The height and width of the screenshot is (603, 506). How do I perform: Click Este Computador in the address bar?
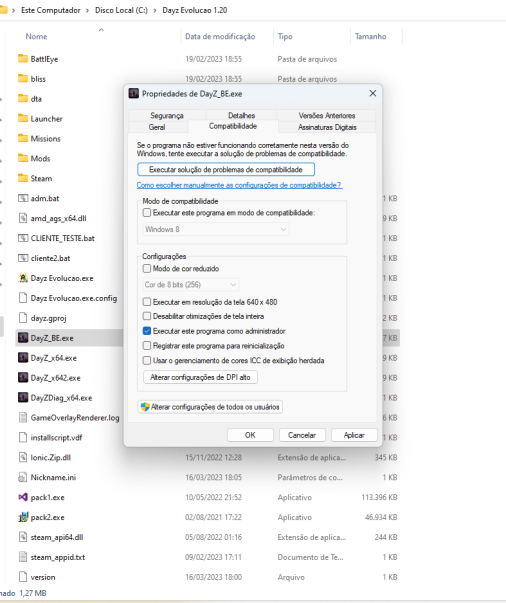(x=51, y=10)
